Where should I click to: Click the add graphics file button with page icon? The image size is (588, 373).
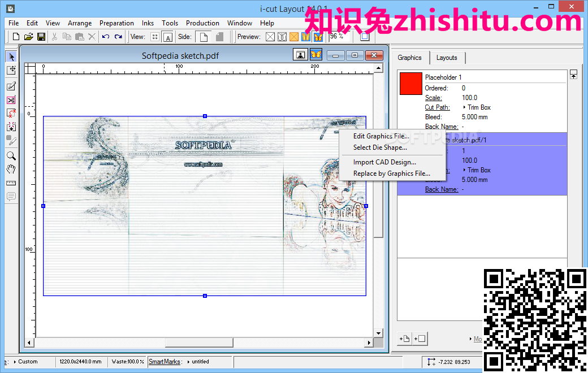[404, 339]
